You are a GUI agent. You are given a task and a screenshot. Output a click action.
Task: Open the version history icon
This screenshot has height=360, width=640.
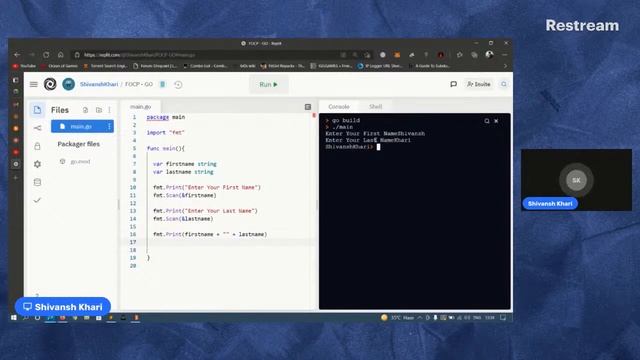tap(178, 84)
